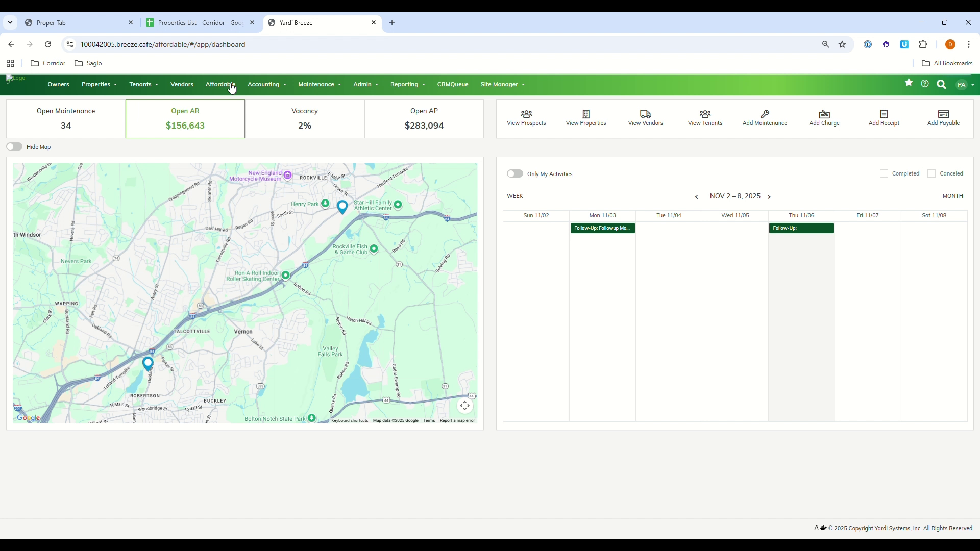Click the favorites star in green header
The width and height of the screenshot is (980, 551).
909,83
